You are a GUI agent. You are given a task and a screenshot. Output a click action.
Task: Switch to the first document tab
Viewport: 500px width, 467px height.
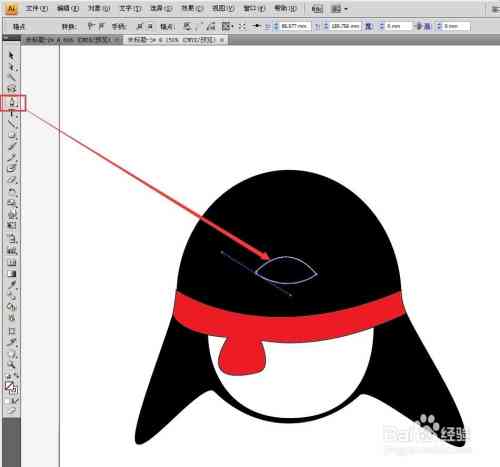coord(69,40)
